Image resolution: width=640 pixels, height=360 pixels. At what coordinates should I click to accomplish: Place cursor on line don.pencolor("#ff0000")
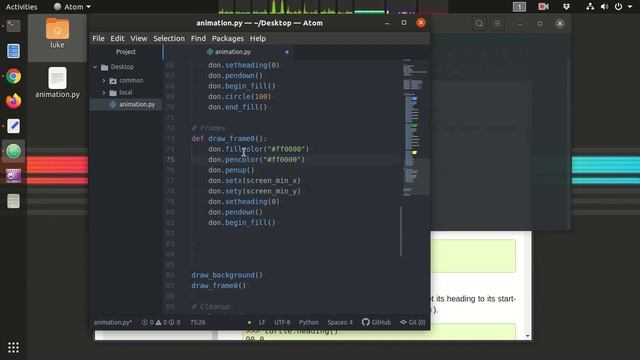256,160
